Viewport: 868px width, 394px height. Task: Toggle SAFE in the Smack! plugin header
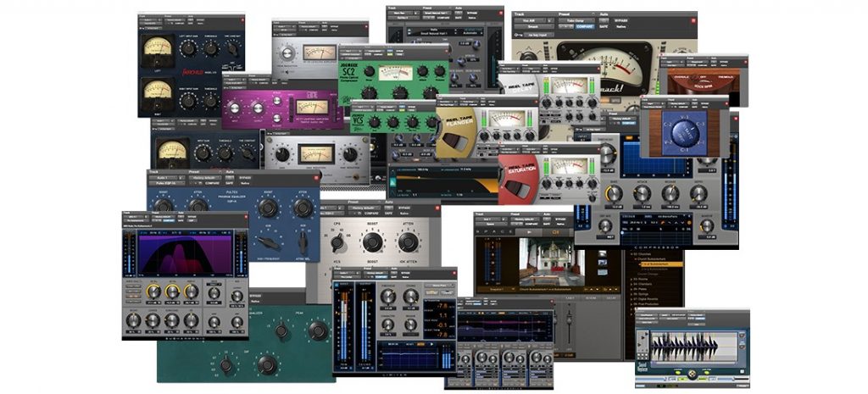click(604, 26)
